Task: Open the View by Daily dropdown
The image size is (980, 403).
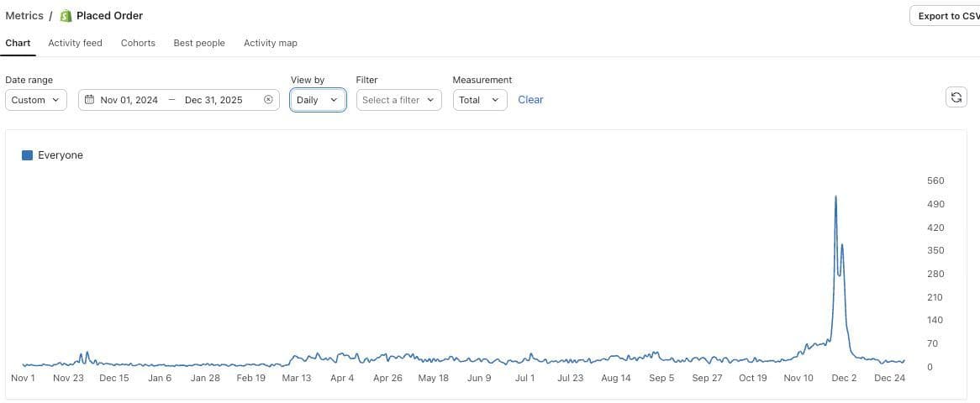Action: tap(318, 100)
